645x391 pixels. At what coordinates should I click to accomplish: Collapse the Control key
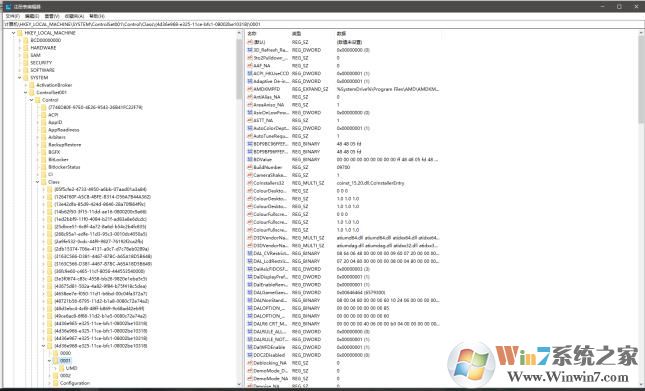31,100
